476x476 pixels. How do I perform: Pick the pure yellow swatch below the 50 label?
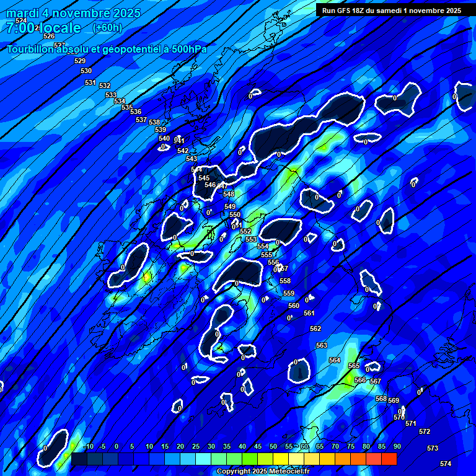[x=281, y=459]
